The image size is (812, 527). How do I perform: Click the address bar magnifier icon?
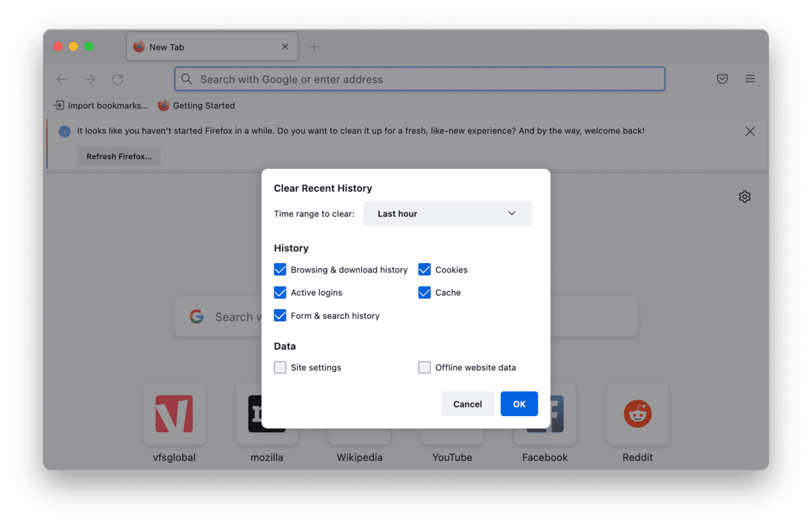tap(187, 79)
